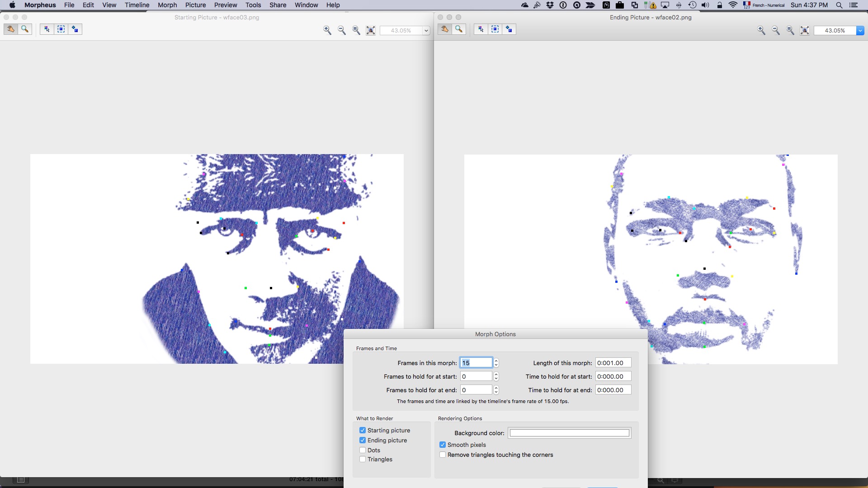Click the Frames in this morph stepper
Viewport: 868px width, 488px height.
[x=496, y=363]
